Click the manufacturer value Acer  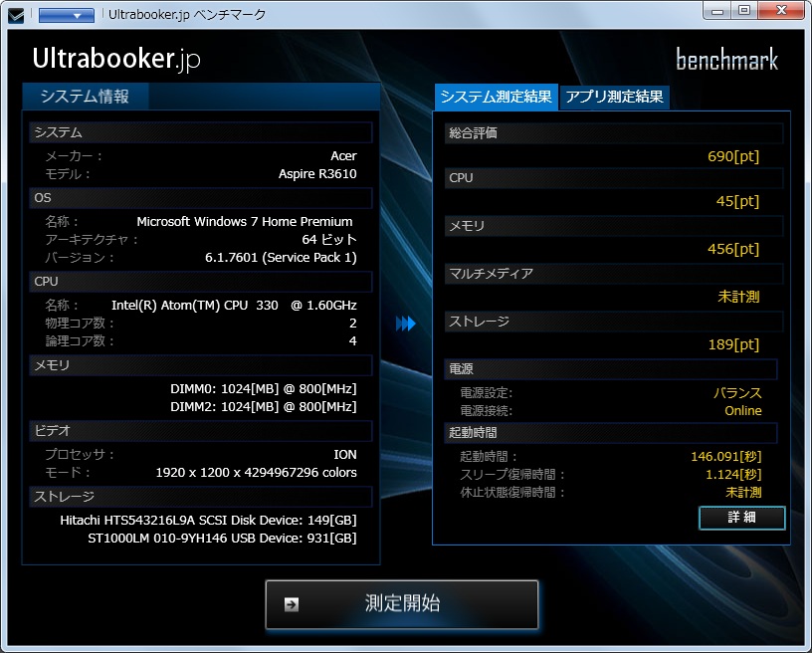(x=343, y=156)
